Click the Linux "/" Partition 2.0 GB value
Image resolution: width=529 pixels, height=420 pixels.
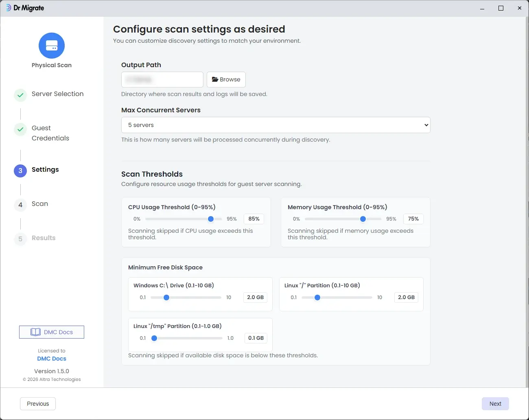click(x=407, y=297)
